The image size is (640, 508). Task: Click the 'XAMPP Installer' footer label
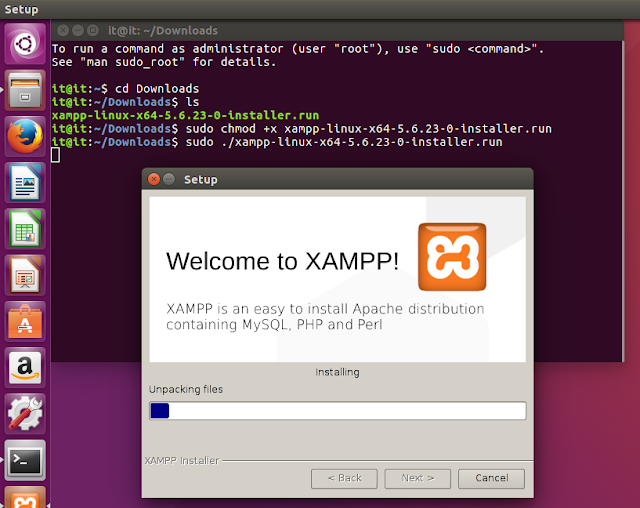click(x=182, y=461)
